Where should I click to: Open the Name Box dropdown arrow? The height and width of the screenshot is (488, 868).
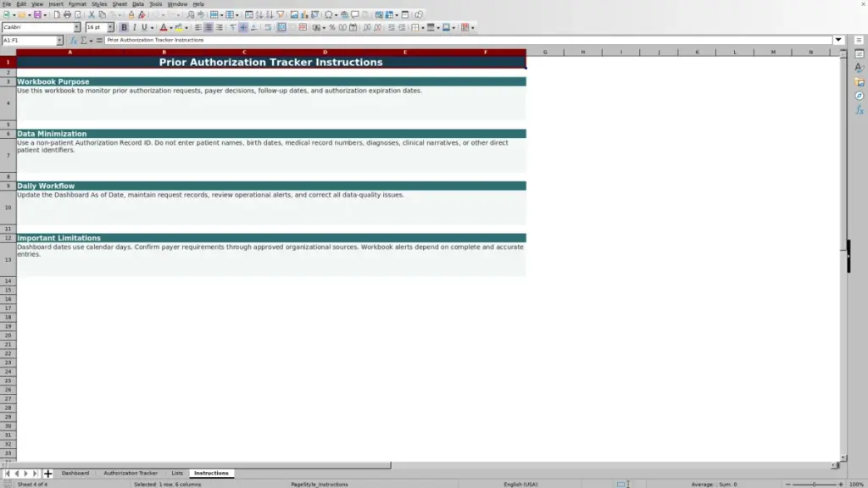pos(59,41)
